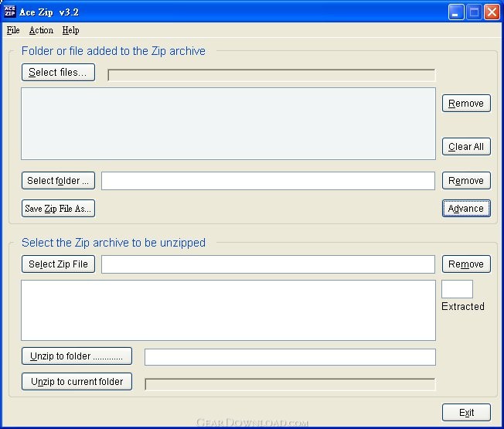Open the Advance options
Screen dimensions: 504x429
(466, 209)
